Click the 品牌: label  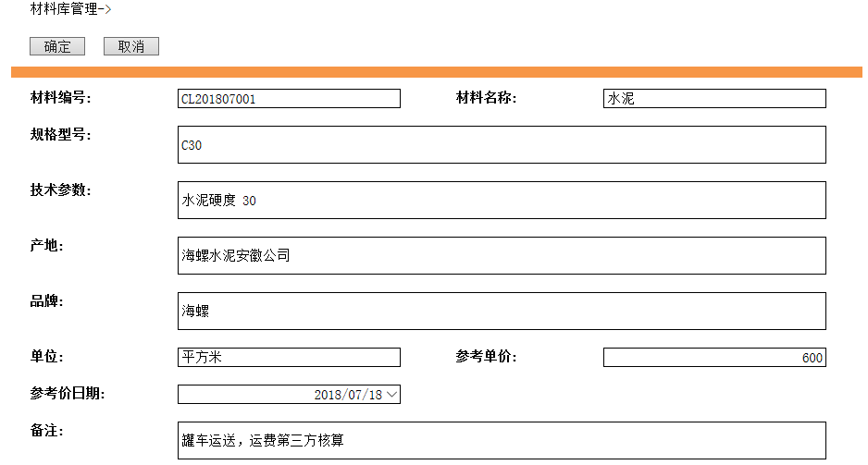[46, 301]
